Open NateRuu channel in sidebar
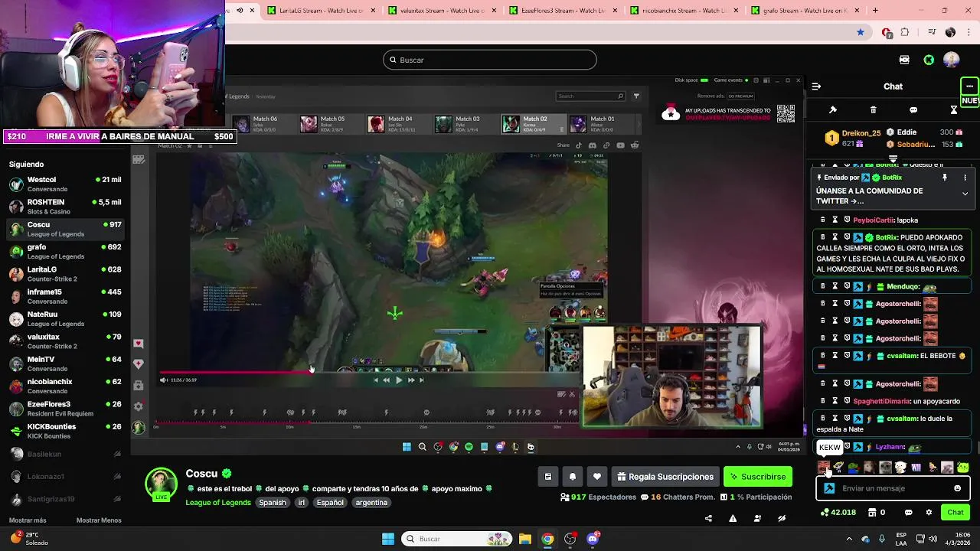The image size is (980, 551). [65, 318]
